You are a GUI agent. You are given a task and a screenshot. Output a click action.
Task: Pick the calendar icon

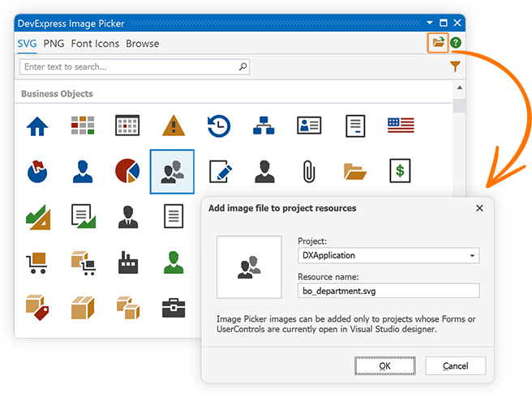(x=127, y=126)
